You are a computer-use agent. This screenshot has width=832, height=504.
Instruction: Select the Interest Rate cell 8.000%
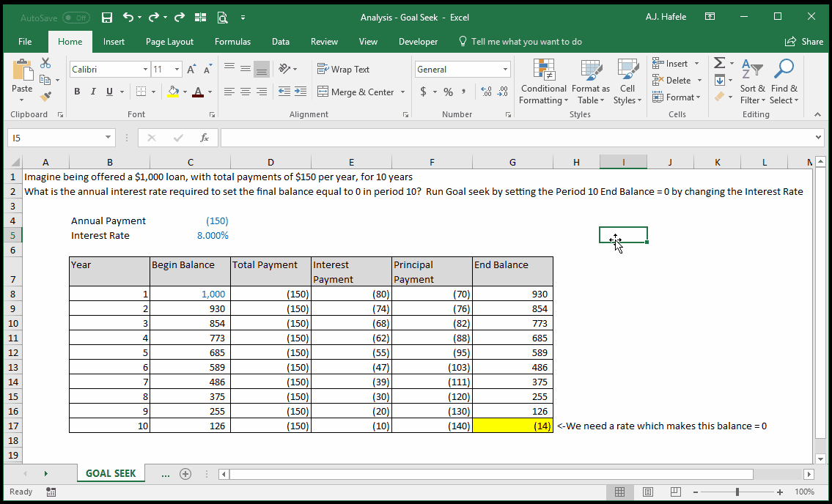point(191,236)
